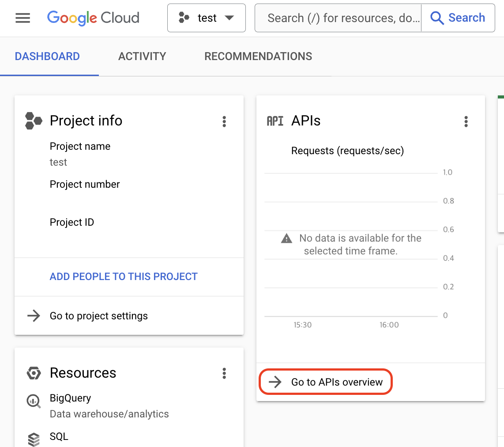Open the Project info card options menu
Viewport: 504px width, 447px height.
224,121
